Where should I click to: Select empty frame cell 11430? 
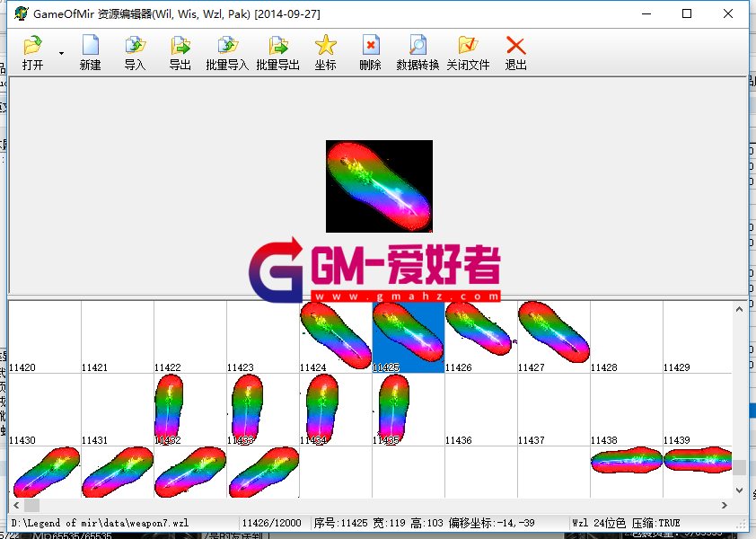[45, 410]
